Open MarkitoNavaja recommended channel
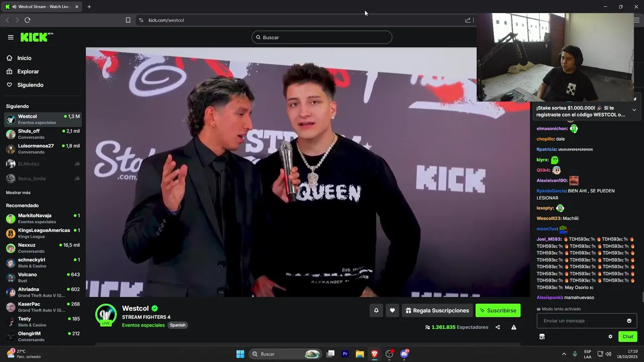The image size is (644, 362). click(x=43, y=218)
